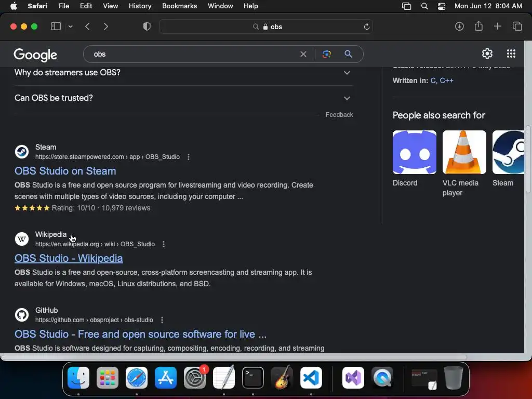Open the File menu
This screenshot has width=532, height=399.
pos(63,6)
